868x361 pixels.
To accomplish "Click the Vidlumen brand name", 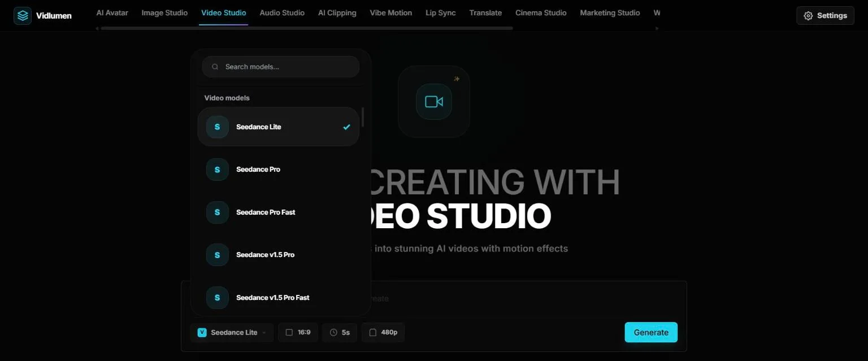I will click(x=54, y=16).
